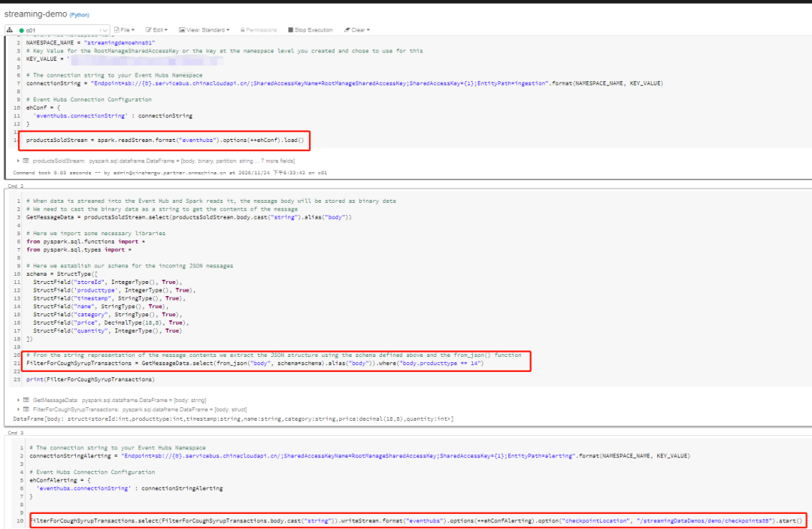Click the NAMESPACE_NAME assignment line
Screen dimensions: 812x529
pos(91,43)
